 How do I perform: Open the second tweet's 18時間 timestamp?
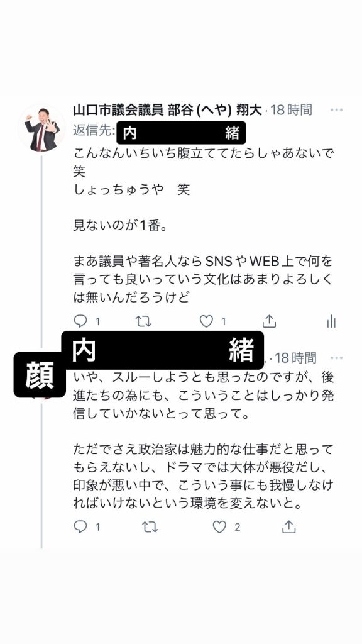295,358
